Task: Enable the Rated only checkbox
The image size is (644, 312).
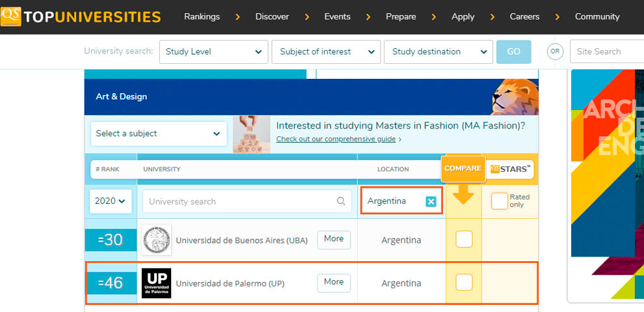Action: [500, 201]
